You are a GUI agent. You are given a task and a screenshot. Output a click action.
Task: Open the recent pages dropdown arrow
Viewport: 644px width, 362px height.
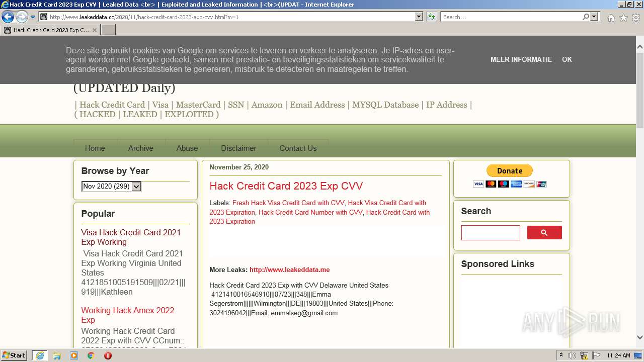coord(33,17)
